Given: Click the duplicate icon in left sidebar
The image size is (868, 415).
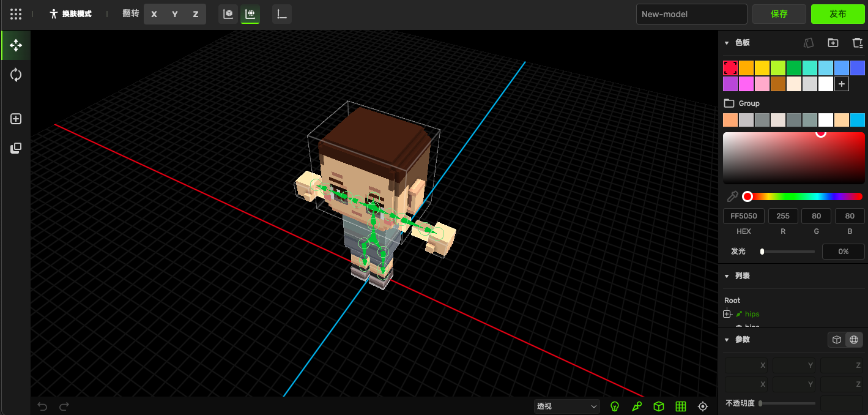Looking at the screenshot, I should coord(16,148).
